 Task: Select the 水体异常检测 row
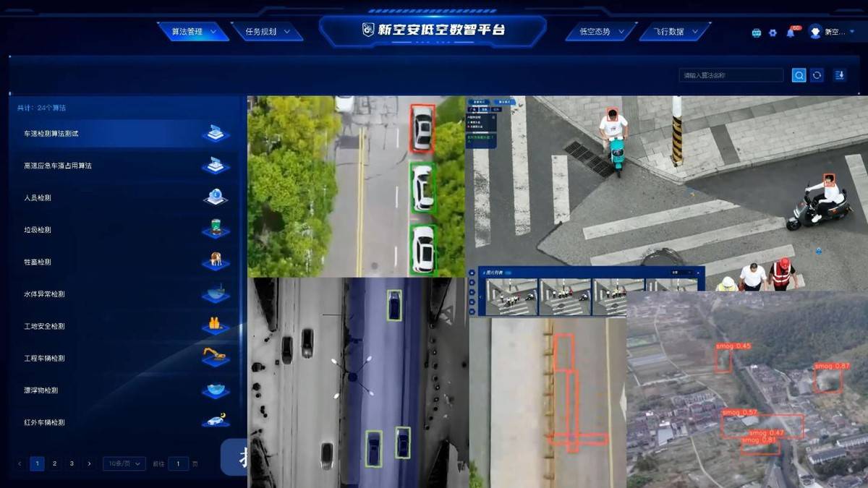pyautogui.click(x=124, y=294)
